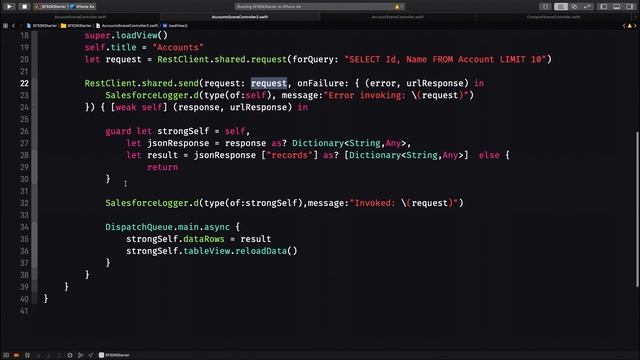The image size is (640, 360).
Task: Go back in editor history
Action: pyautogui.click(x=13, y=25)
